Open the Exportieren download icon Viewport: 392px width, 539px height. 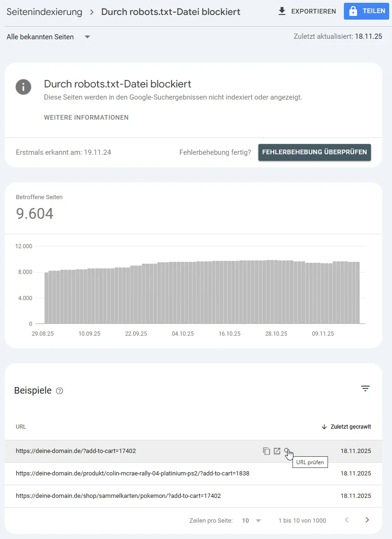[282, 11]
